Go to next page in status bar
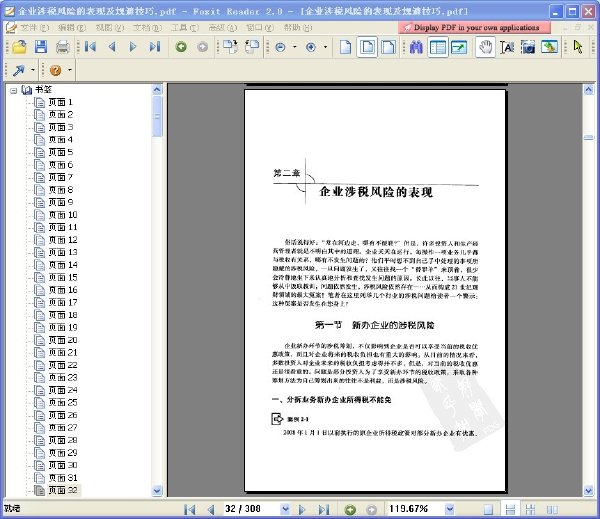This screenshot has height=519, width=600. point(302,509)
